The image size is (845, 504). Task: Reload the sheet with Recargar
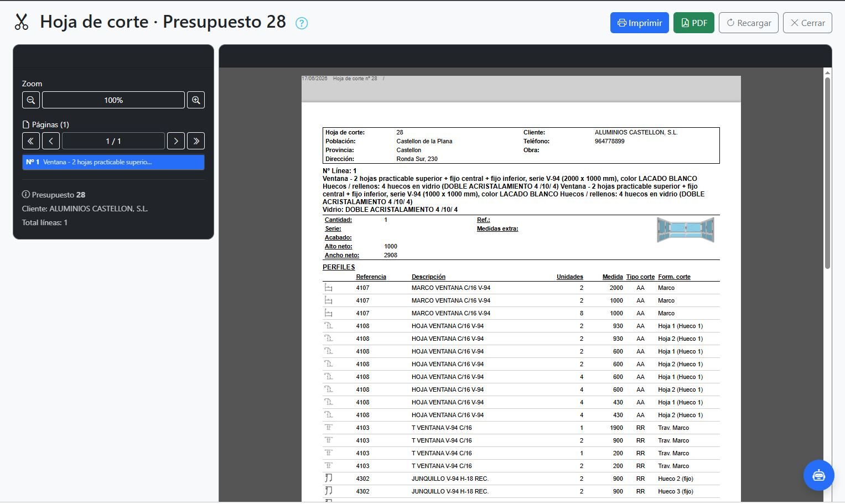point(749,23)
